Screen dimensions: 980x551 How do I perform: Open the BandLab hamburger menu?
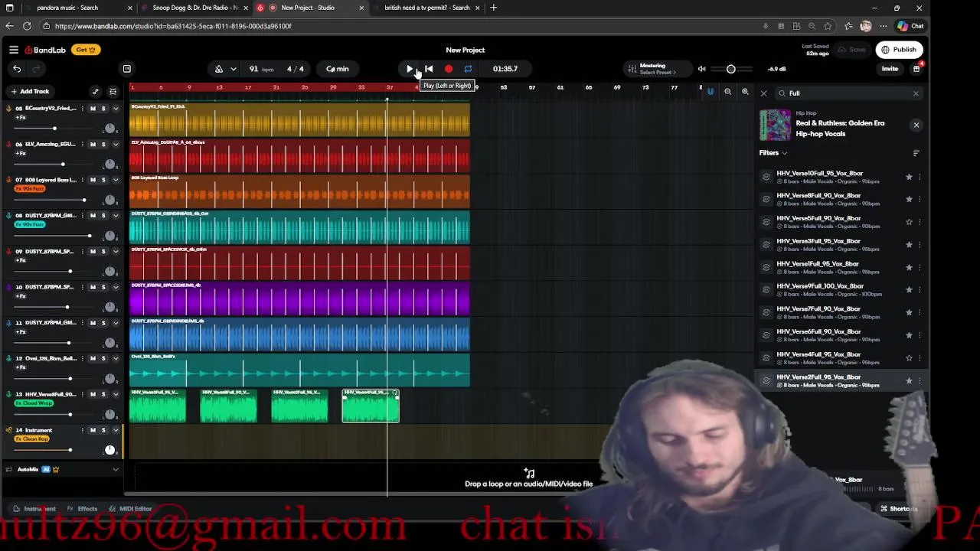pyautogui.click(x=14, y=50)
